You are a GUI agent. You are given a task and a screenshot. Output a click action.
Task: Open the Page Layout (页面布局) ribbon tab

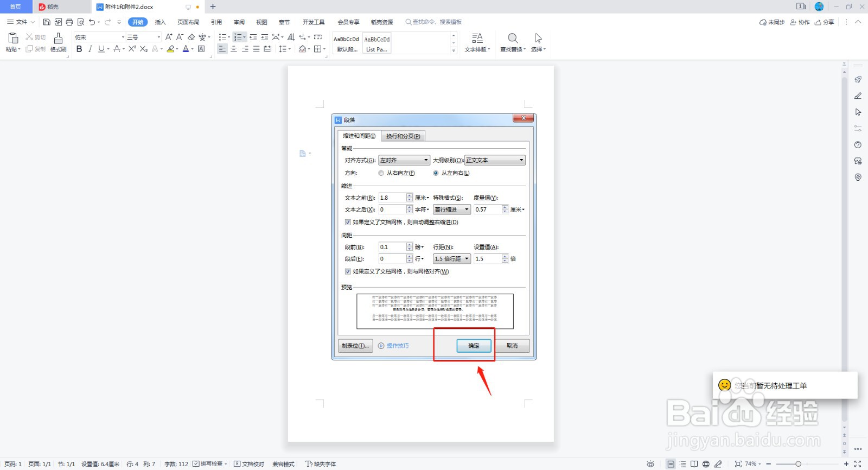point(188,22)
